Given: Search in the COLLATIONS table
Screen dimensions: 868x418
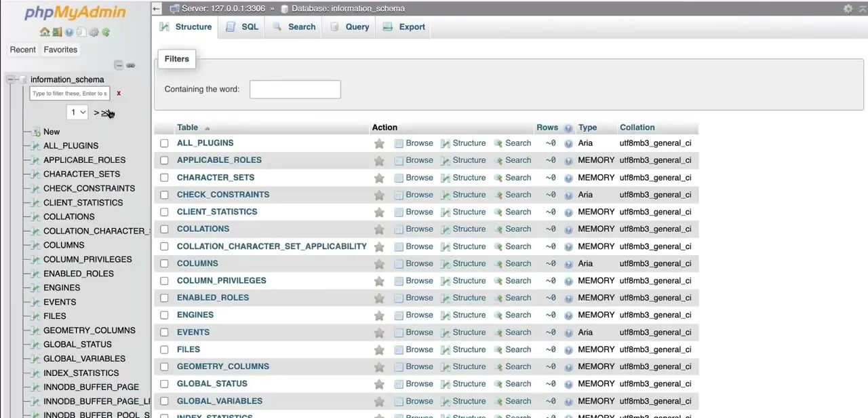Looking at the screenshot, I should (513, 229).
